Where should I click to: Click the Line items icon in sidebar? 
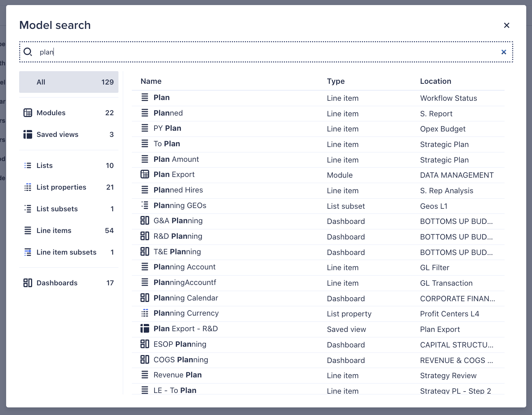coord(28,230)
